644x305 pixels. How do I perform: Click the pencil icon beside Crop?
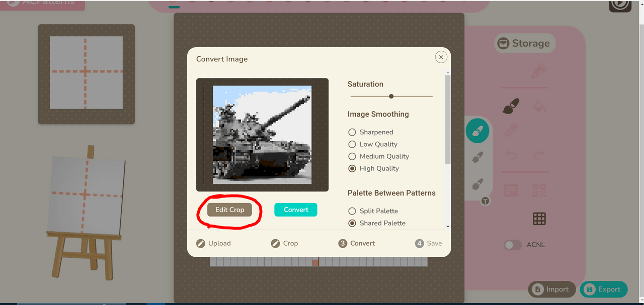click(275, 243)
